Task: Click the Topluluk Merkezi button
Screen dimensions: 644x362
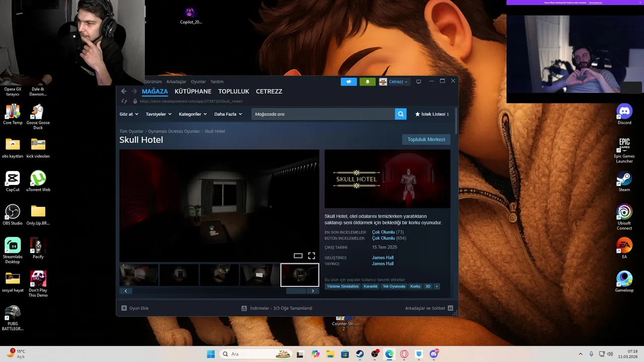Action: pyautogui.click(x=426, y=139)
